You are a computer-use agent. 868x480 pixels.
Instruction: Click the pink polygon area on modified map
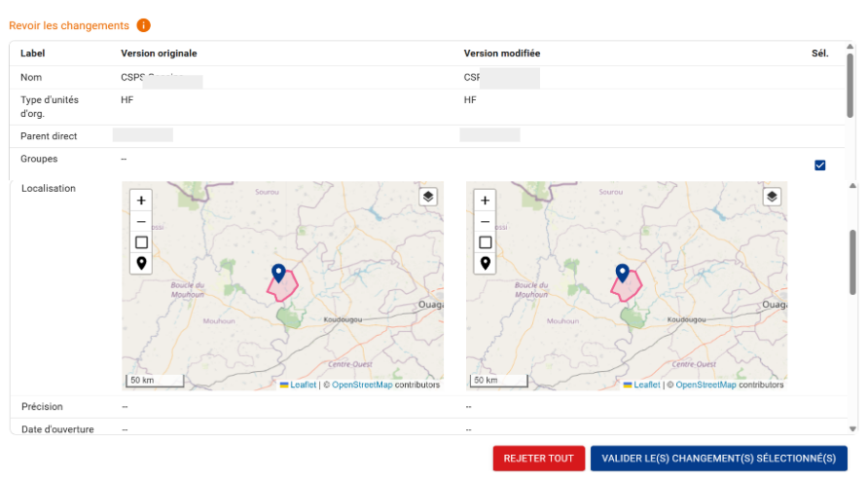(x=628, y=288)
